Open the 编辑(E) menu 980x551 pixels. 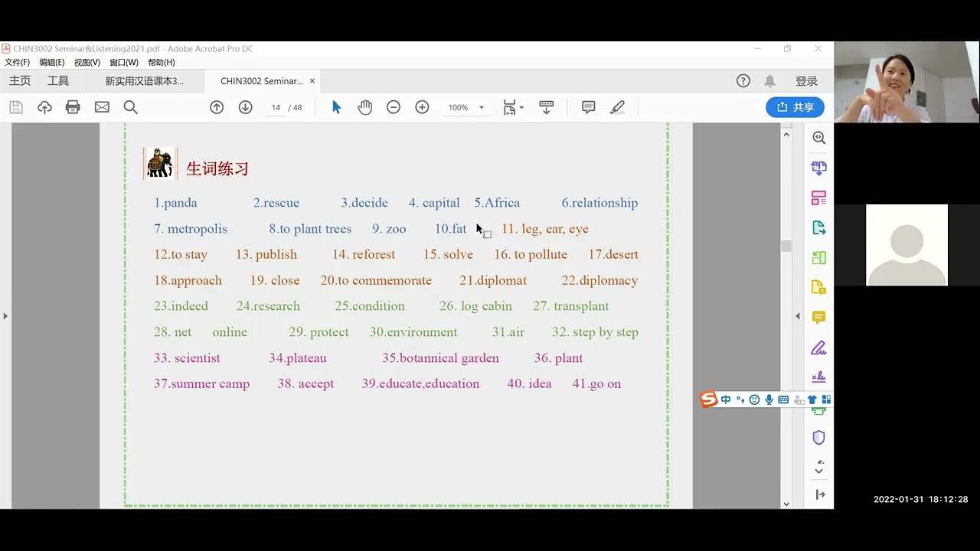(52, 62)
